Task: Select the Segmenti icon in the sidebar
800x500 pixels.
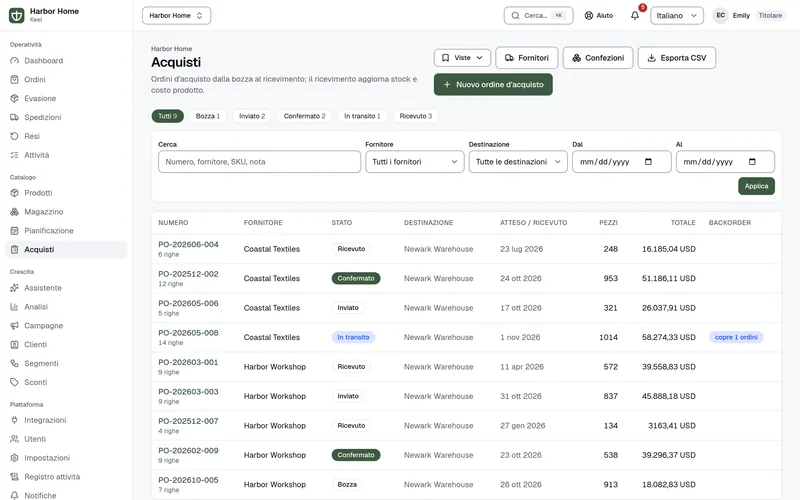Action: [14, 363]
